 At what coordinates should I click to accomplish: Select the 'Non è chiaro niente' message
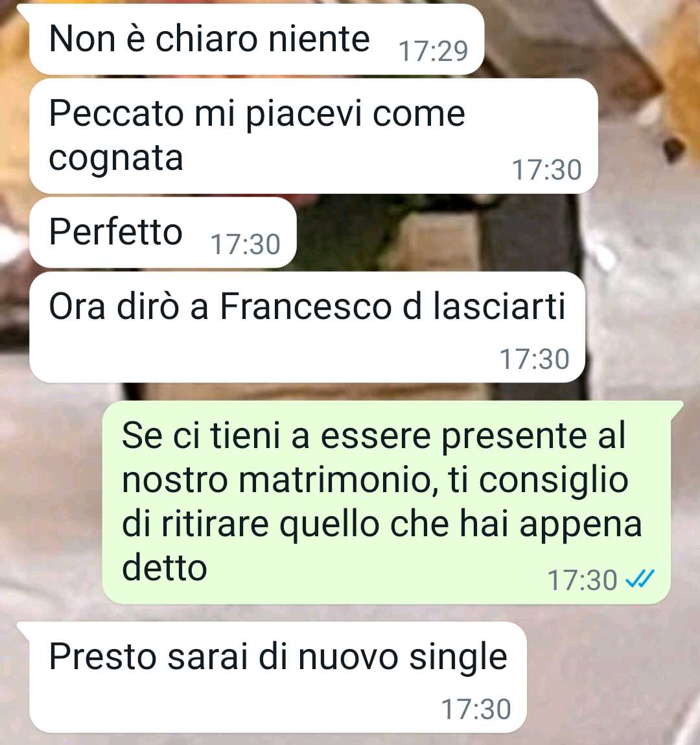(x=257, y=40)
